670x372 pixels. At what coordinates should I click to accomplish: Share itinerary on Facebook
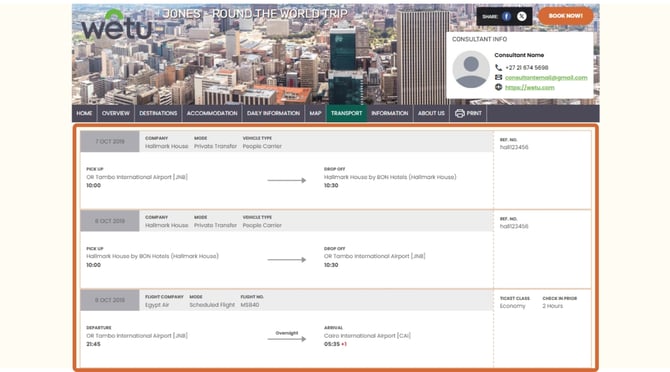point(506,16)
